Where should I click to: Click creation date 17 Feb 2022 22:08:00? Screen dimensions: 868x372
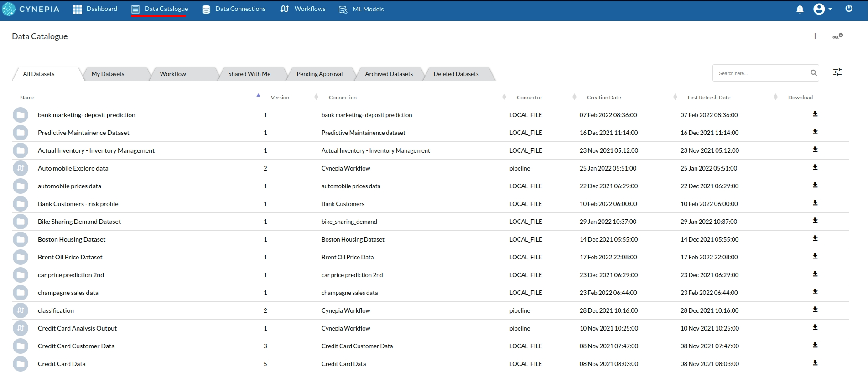coord(608,257)
